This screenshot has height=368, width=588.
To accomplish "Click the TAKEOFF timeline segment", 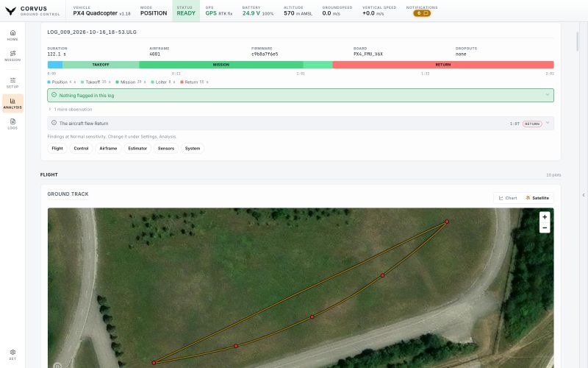I will [101, 65].
